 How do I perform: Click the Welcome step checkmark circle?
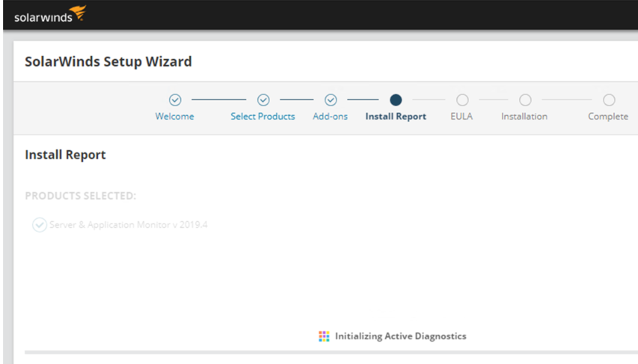pyautogui.click(x=175, y=99)
